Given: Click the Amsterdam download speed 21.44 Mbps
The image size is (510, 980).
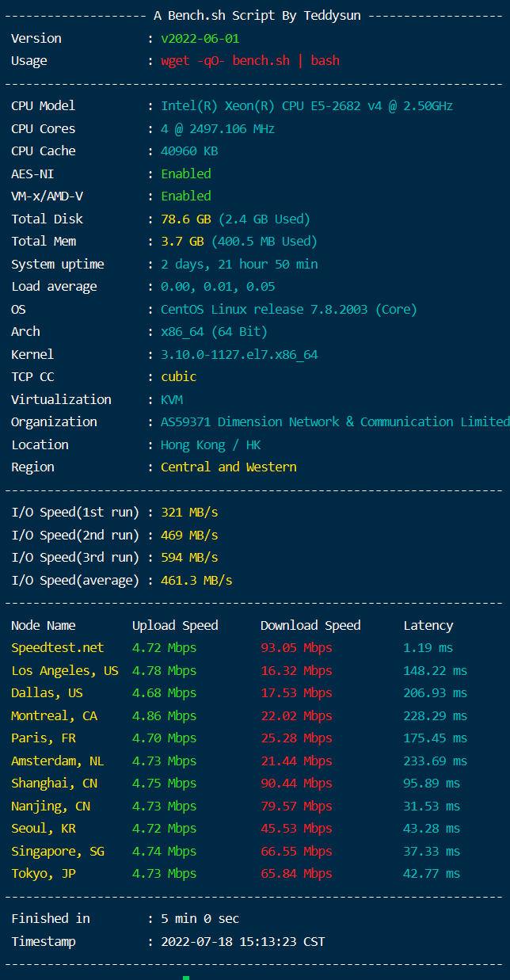Looking at the screenshot, I should [x=296, y=761].
